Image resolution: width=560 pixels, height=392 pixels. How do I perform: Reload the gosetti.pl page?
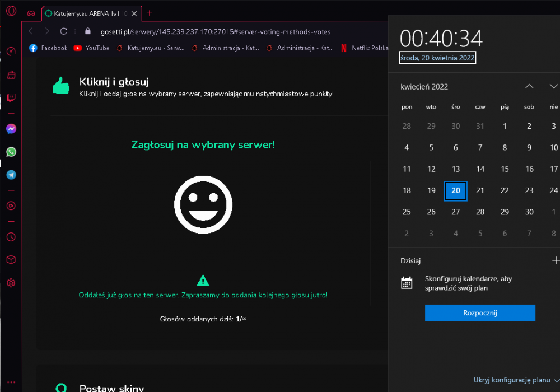[x=64, y=31]
